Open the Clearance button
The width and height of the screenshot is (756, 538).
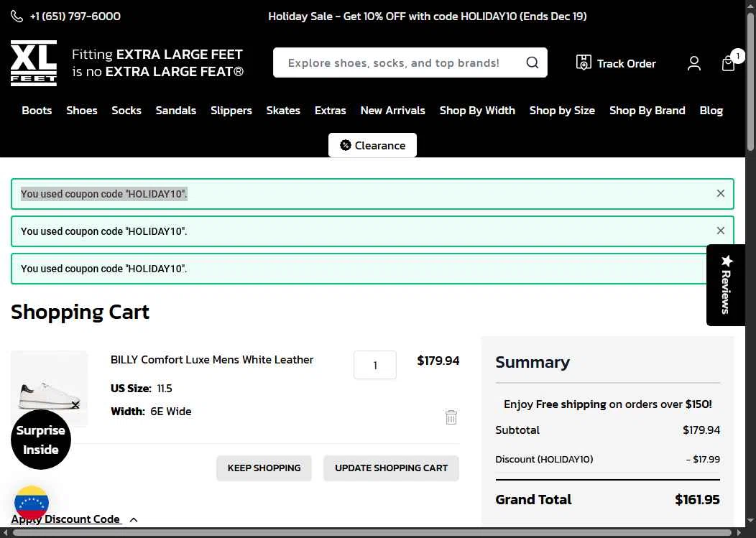point(373,145)
